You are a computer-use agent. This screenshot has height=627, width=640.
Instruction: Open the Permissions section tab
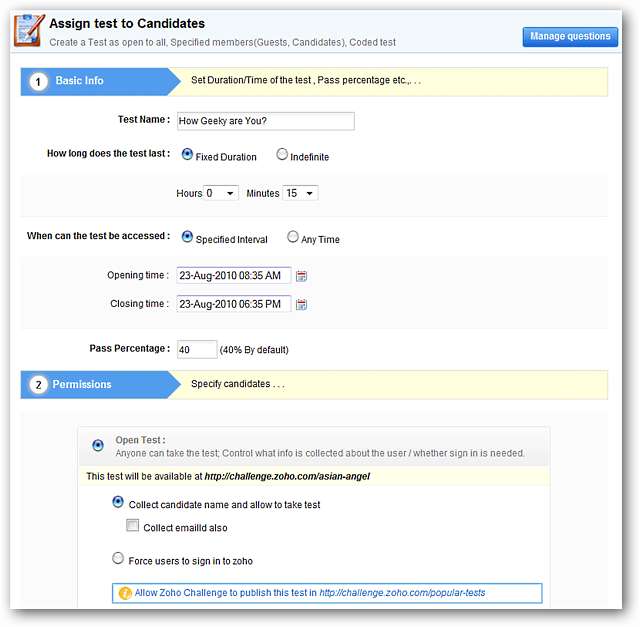(82, 385)
